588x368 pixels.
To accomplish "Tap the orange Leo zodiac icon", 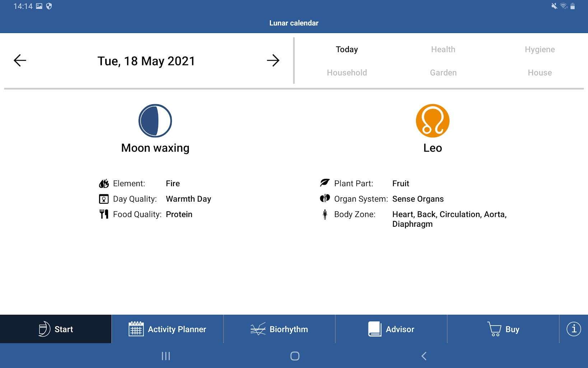I will click(432, 121).
